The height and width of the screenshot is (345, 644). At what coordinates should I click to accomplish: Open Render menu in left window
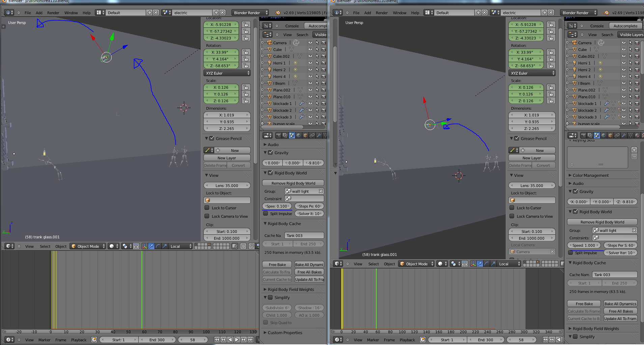point(53,13)
